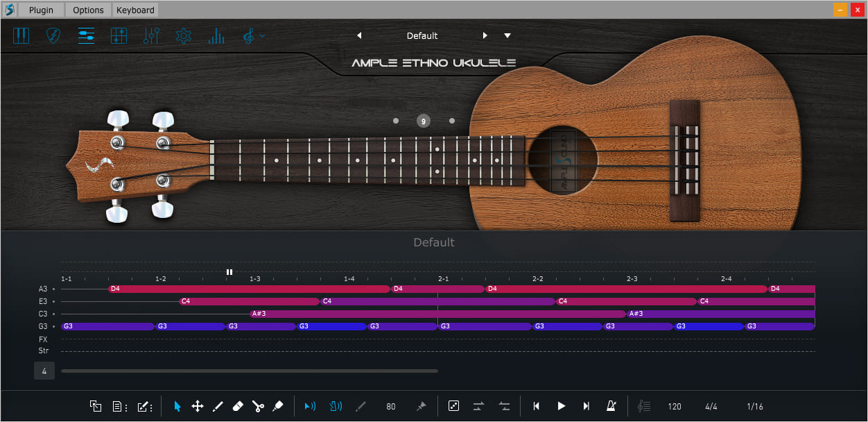Click the bar count 4 box
This screenshot has width=868, height=422.
44,371
